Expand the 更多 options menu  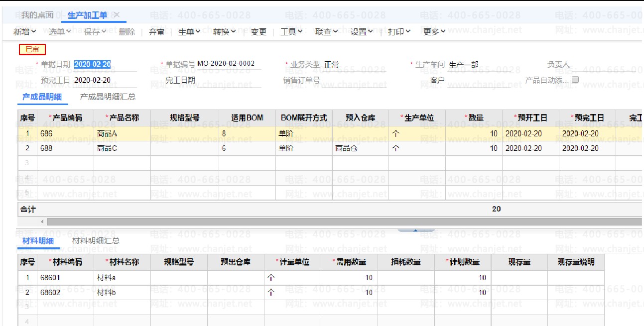pos(434,32)
